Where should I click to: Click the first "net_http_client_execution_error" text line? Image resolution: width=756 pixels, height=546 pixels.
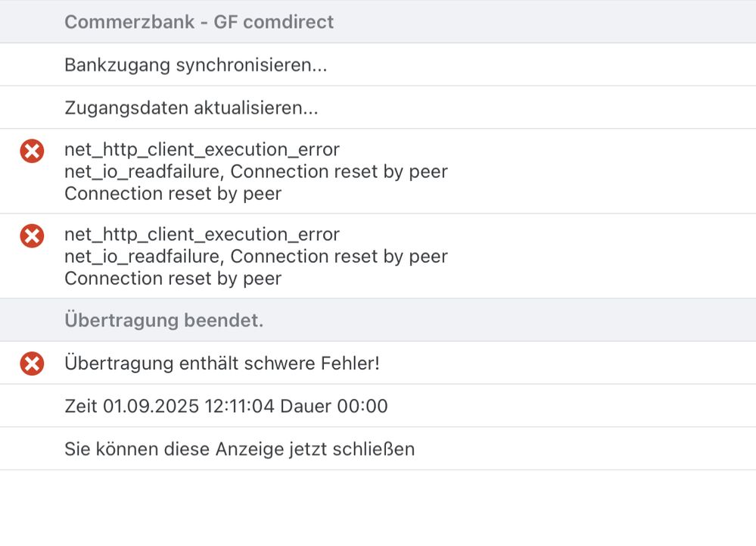[x=202, y=150]
